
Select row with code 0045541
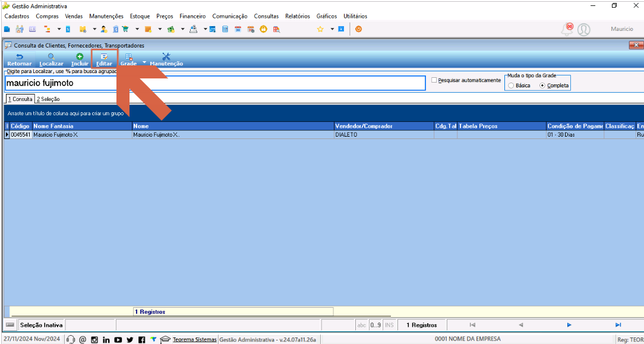click(x=324, y=135)
